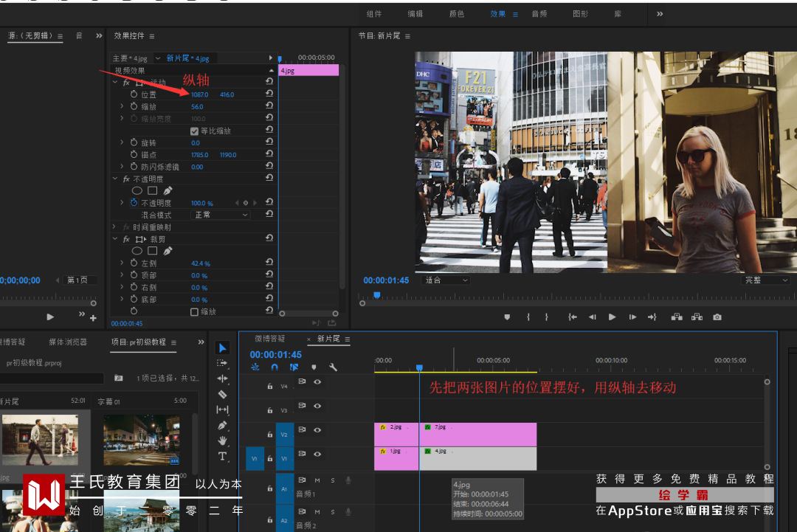Screen dimensions: 797x532
Task: Open the 完整 playback resolution dropdown
Action: click(x=766, y=280)
